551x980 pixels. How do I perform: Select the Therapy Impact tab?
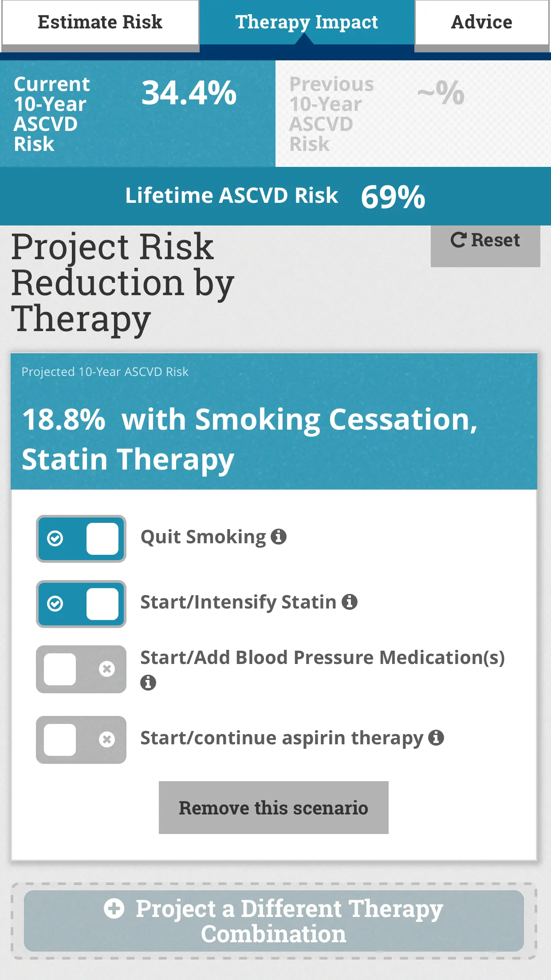click(x=307, y=22)
